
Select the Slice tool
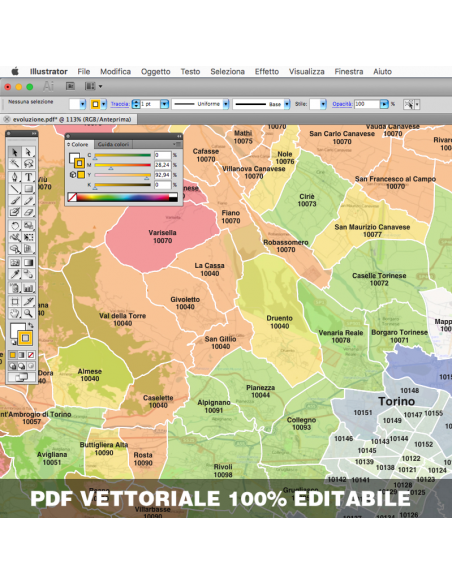(28, 301)
